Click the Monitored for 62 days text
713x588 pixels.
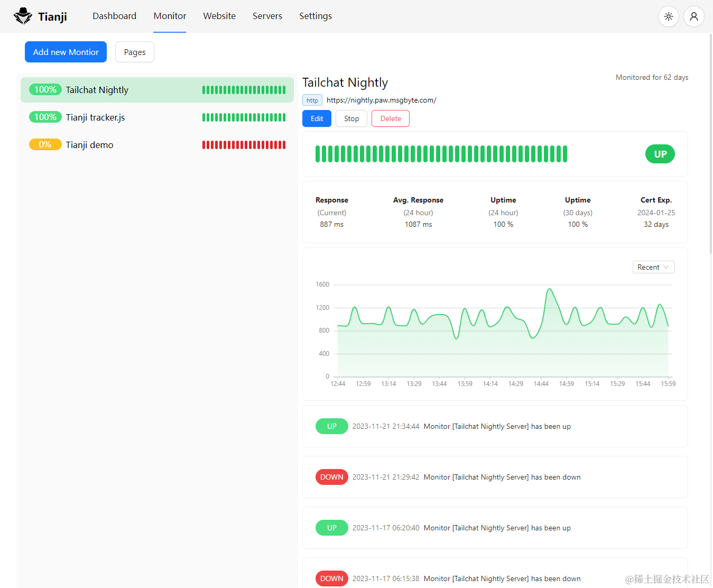(652, 77)
